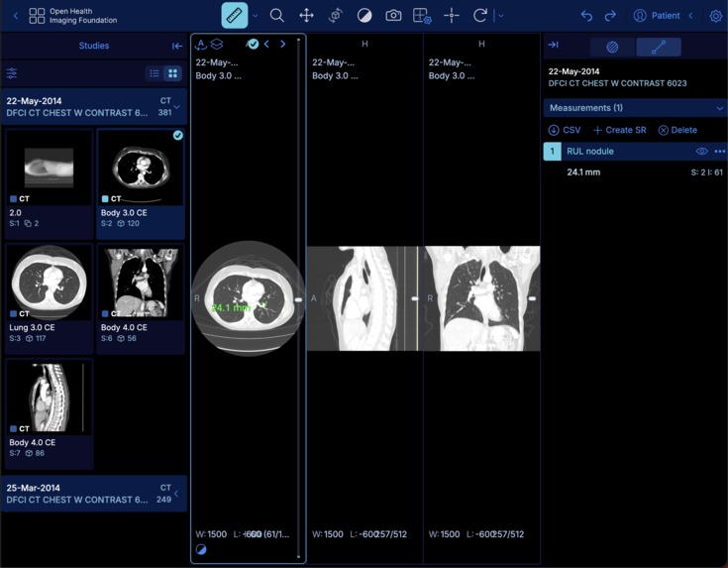
Task: Go to next series with right arrow
Action: (x=282, y=45)
